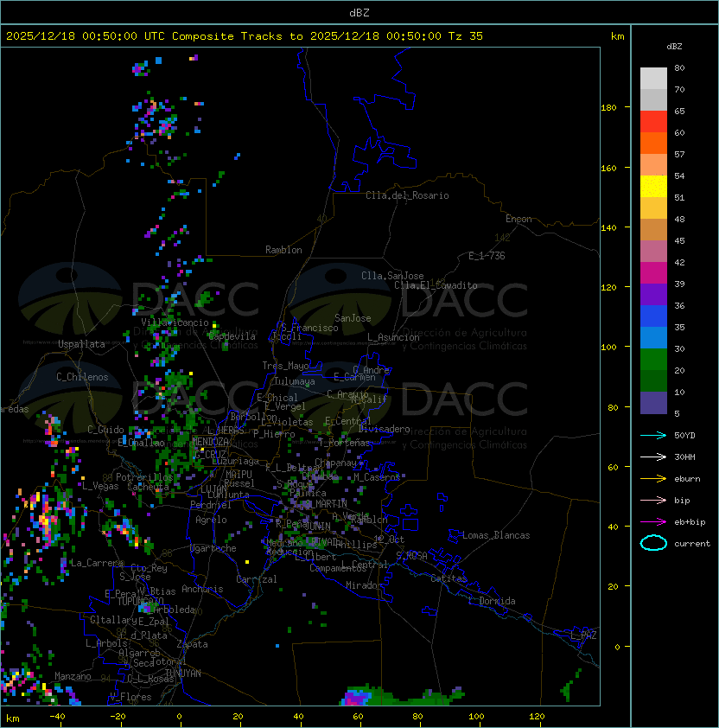Click the Ugarteche label
Viewport: 719px width, 728px height.
pyautogui.click(x=213, y=548)
